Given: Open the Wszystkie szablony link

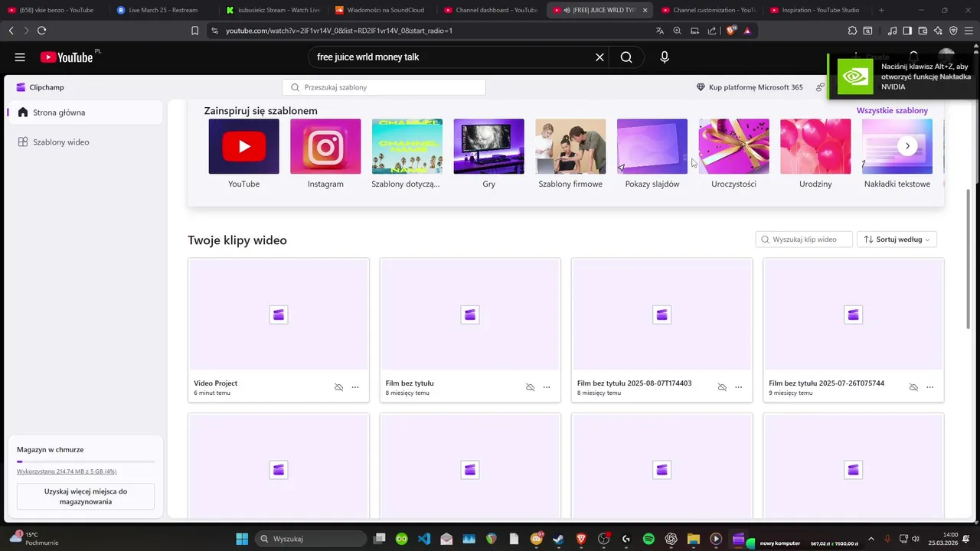Looking at the screenshot, I should pos(892,111).
